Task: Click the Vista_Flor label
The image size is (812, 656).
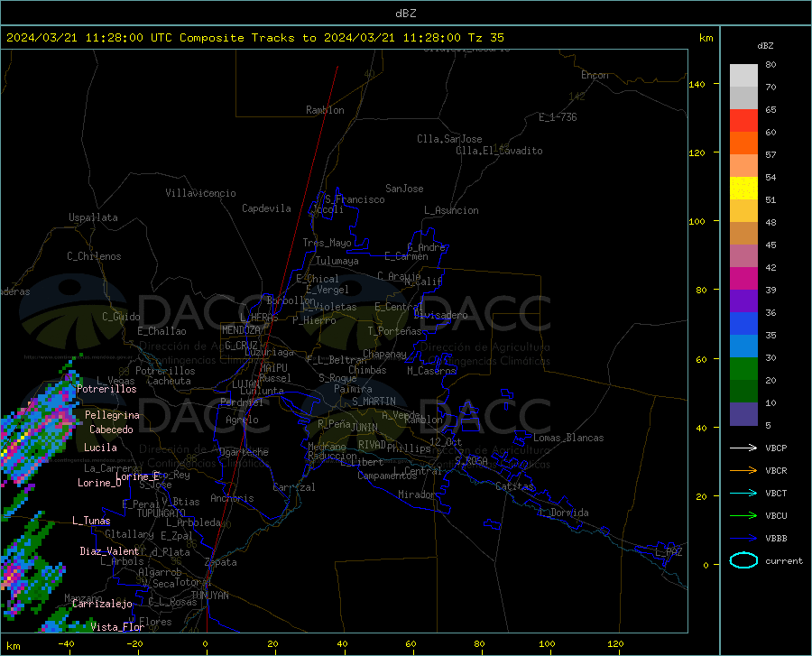Action: (x=117, y=627)
